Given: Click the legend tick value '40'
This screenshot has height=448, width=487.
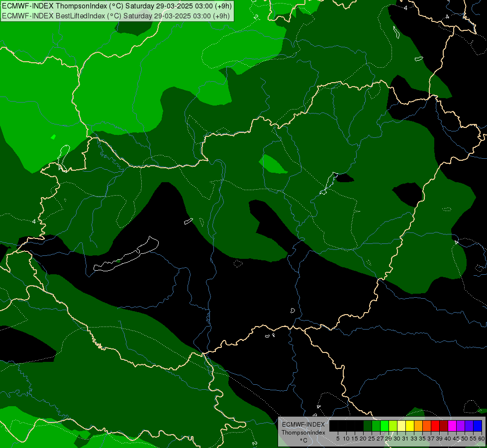Looking at the screenshot, I should coord(448,439).
